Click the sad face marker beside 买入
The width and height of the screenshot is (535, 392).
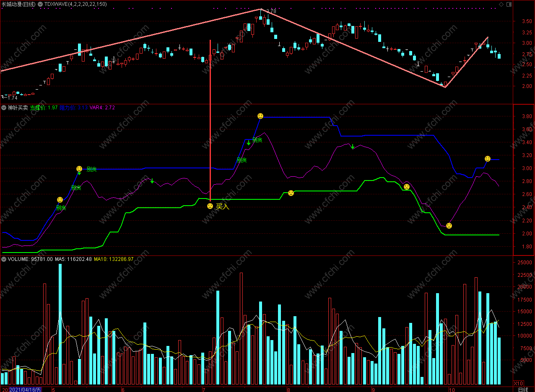click(210, 206)
